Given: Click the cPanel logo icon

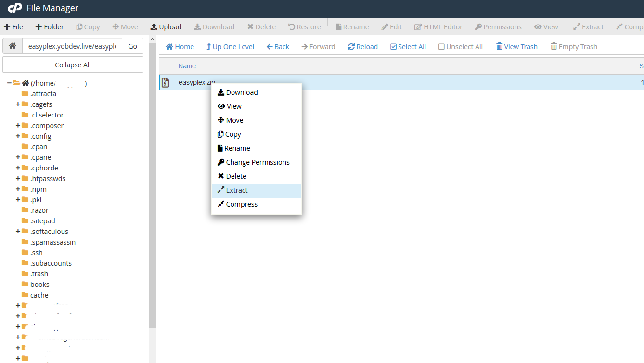Looking at the screenshot, I should pyautogui.click(x=13, y=8).
